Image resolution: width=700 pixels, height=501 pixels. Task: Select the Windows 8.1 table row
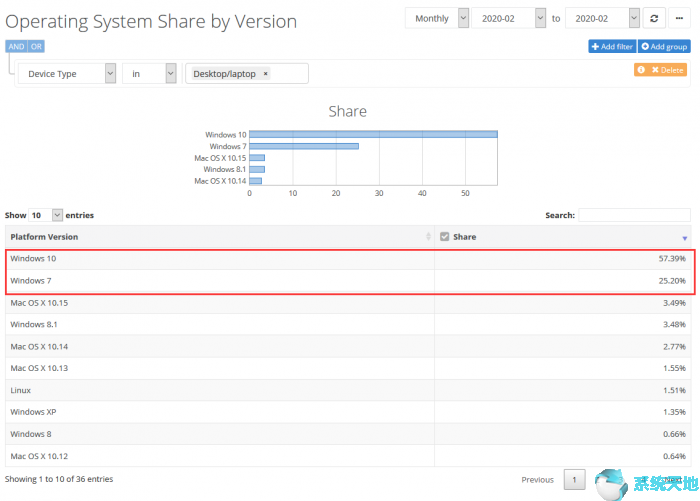[348, 325]
